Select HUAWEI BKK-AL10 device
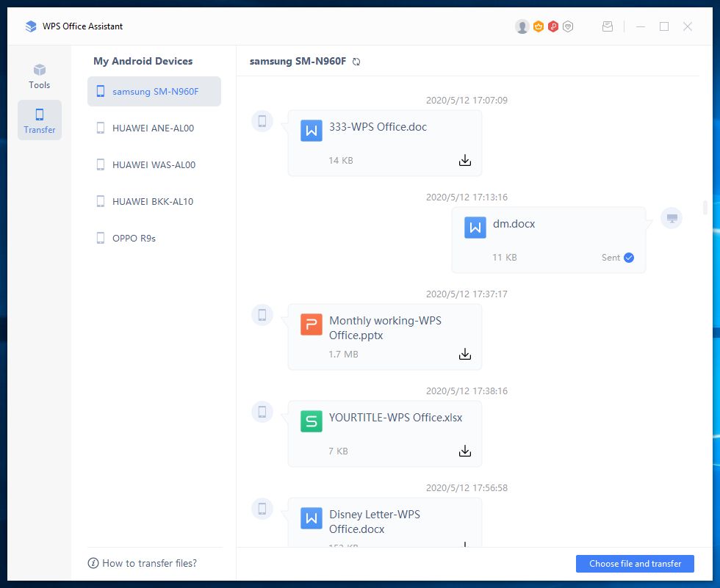This screenshot has height=588, width=720. click(x=154, y=202)
